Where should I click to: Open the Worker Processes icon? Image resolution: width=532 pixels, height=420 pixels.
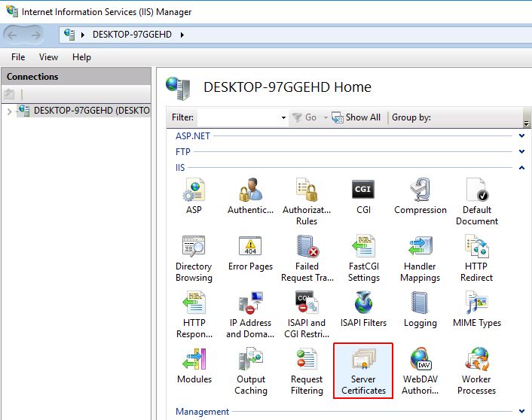pos(476,370)
